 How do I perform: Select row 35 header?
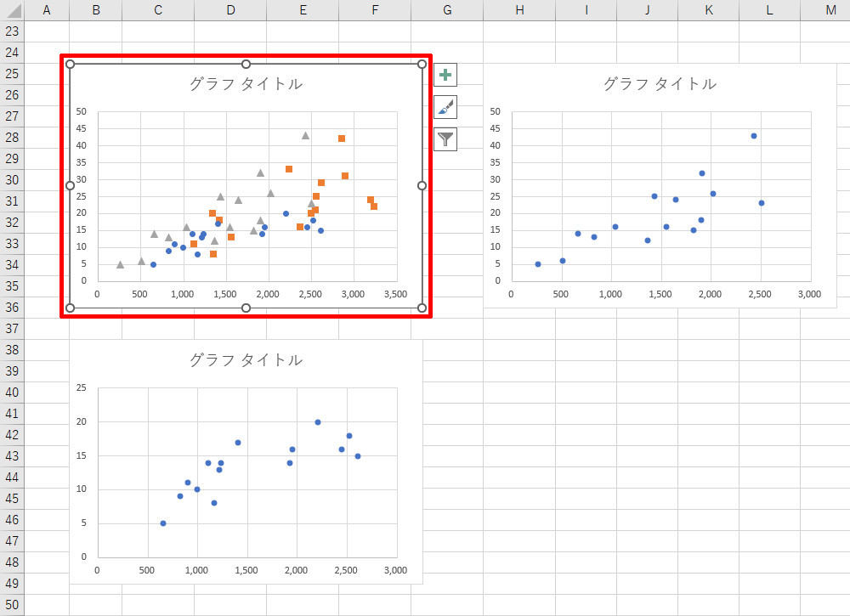(x=12, y=286)
